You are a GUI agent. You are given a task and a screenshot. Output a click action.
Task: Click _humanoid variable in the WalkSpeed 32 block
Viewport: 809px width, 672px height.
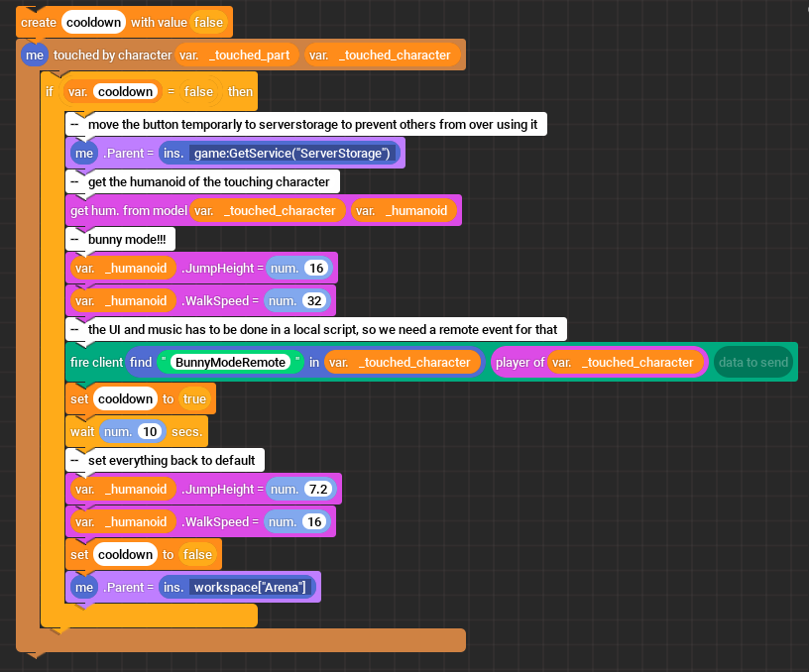123,300
